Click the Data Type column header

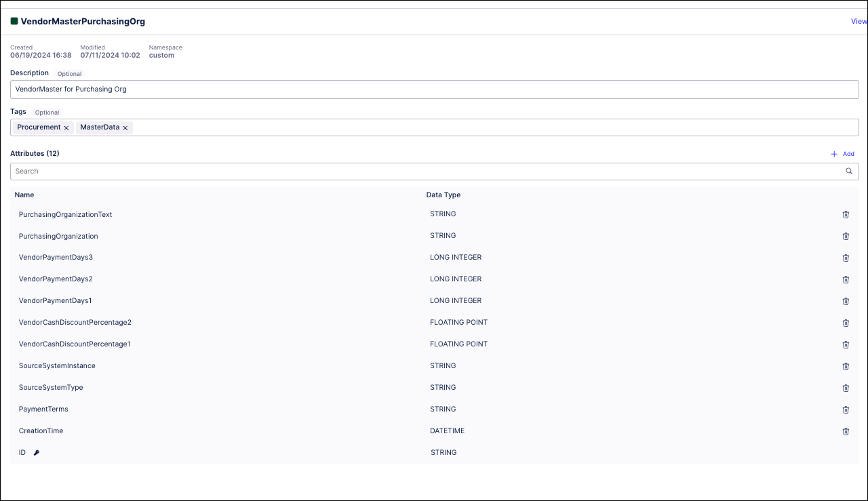pos(443,195)
